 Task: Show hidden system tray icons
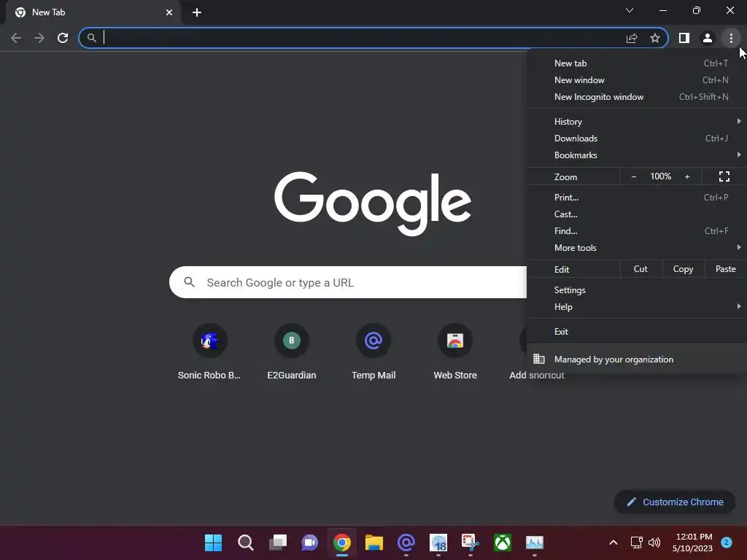(613, 542)
